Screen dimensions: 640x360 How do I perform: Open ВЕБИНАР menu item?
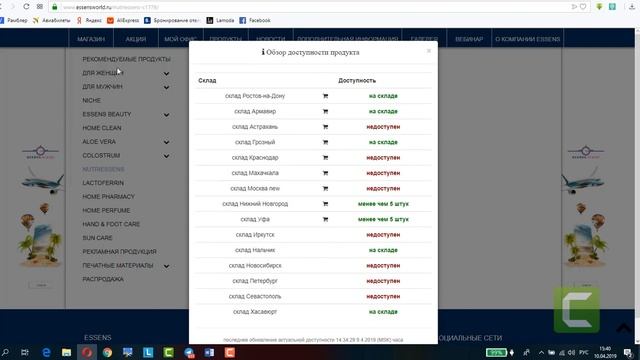click(x=469, y=39)
